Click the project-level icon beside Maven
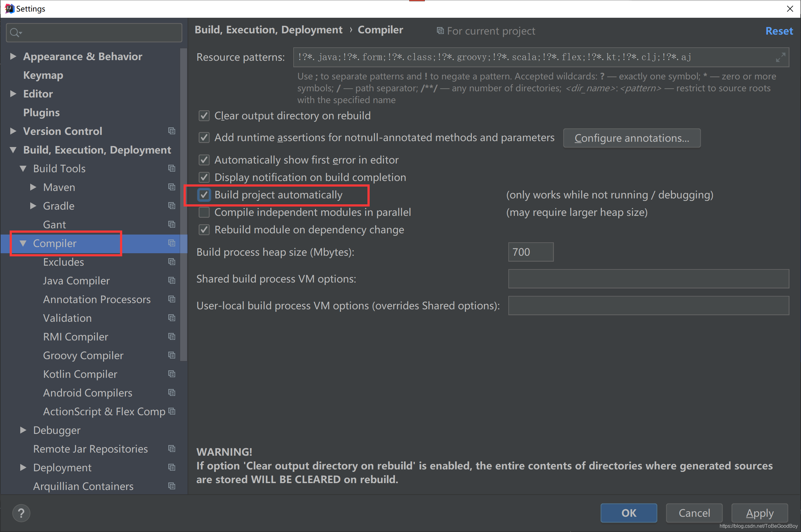The width and height of the screenshot is (801, 532). pyautogui.click(x=172, y=187)
